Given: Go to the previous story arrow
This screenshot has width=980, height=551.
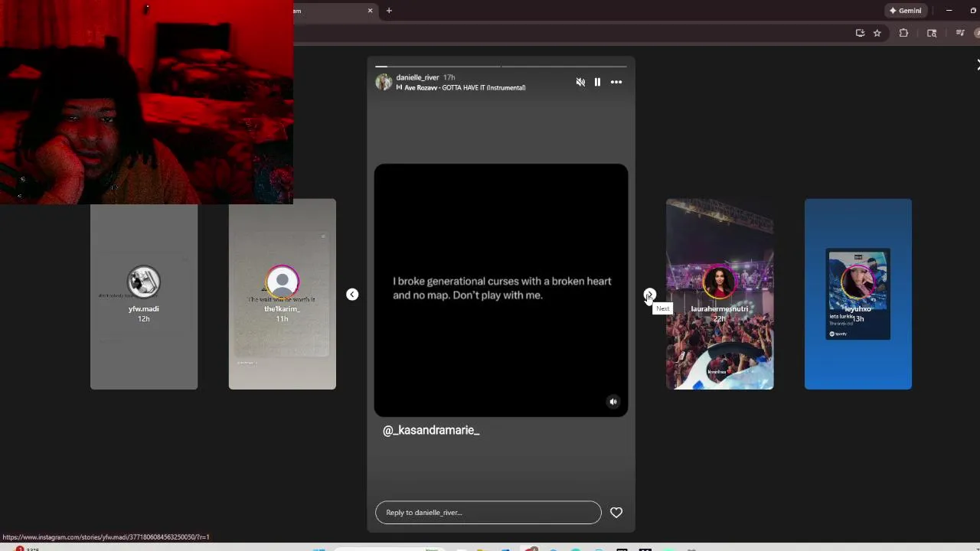Looking at the screenshot, I should click(352, 295).
